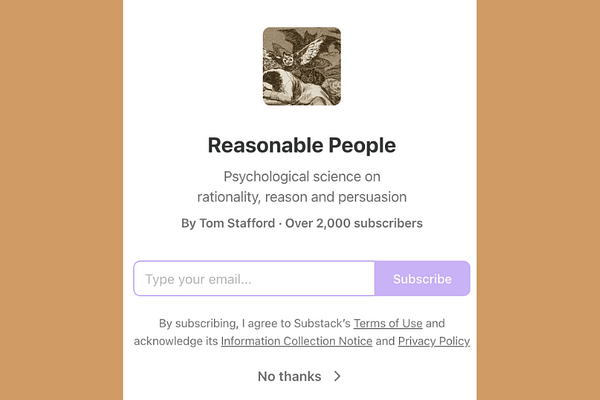Click the Psychological science on tagline line
Viewport: 600px width, 400px height.
pyautogui.click(x=301, y=177)
